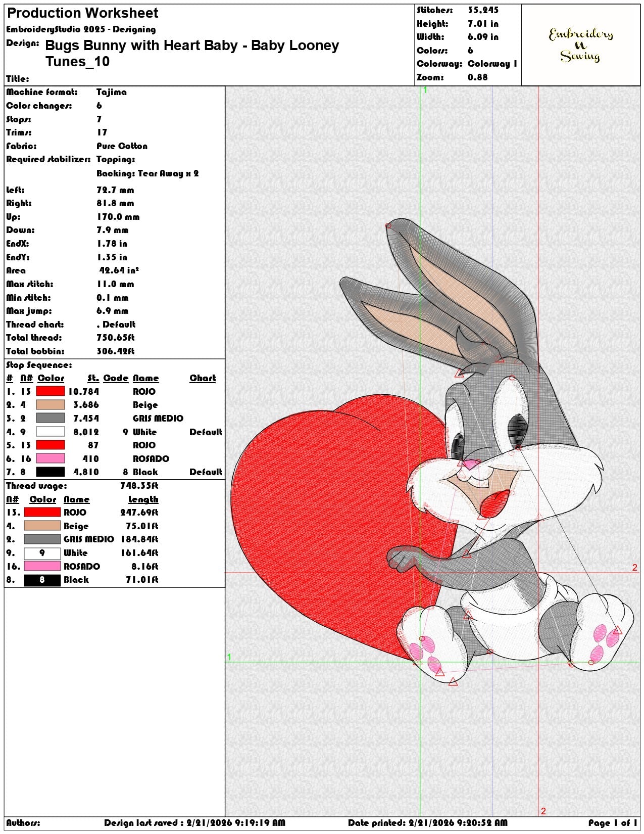Image resolution: width=644 pixels, height=834 pixels.
Task: Click the ROSADO swatch in thread usage
Action: point(42,566)
